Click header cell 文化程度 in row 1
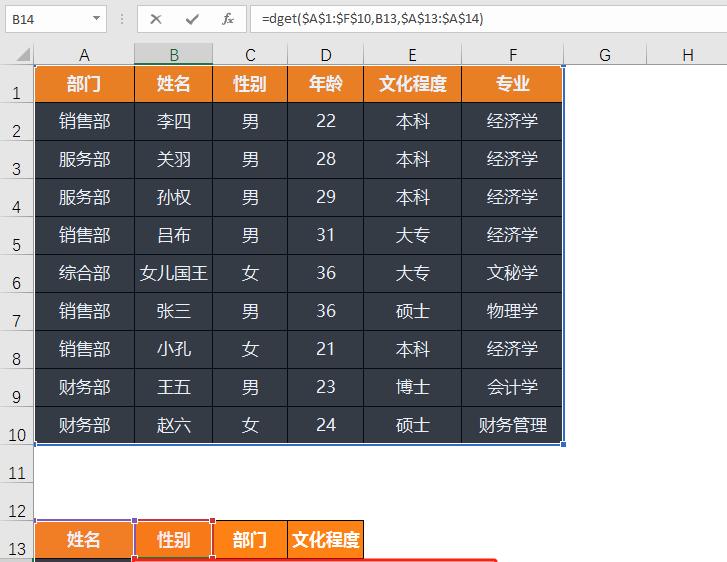This screenshot has height=562, width=727. click(412, 84)
